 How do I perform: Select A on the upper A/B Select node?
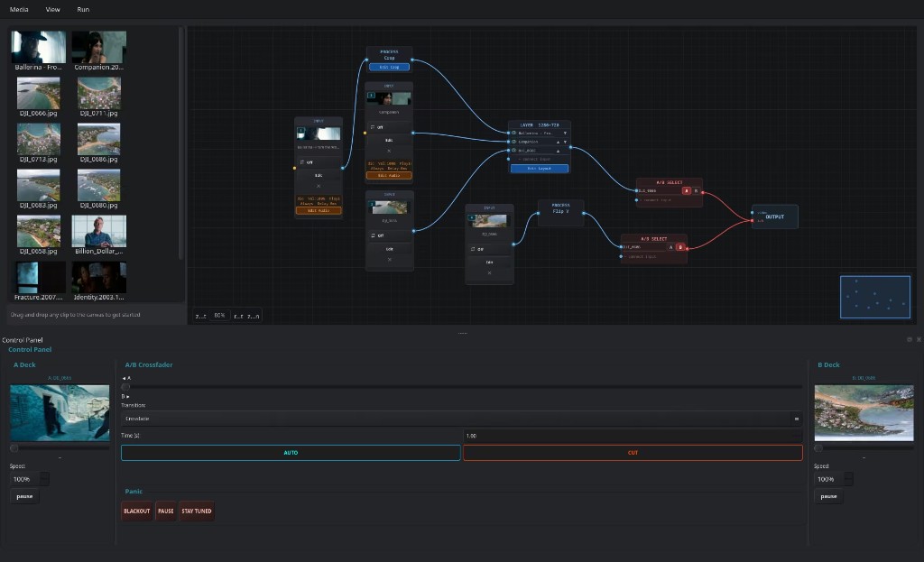click(x=686, y=191)
